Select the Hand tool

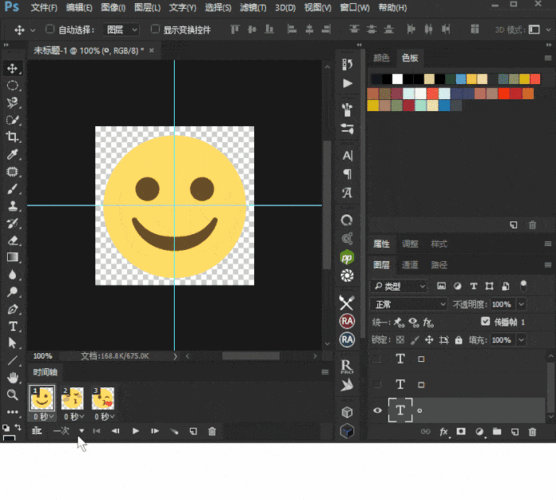pyautogui.click(x=12, y=378)
